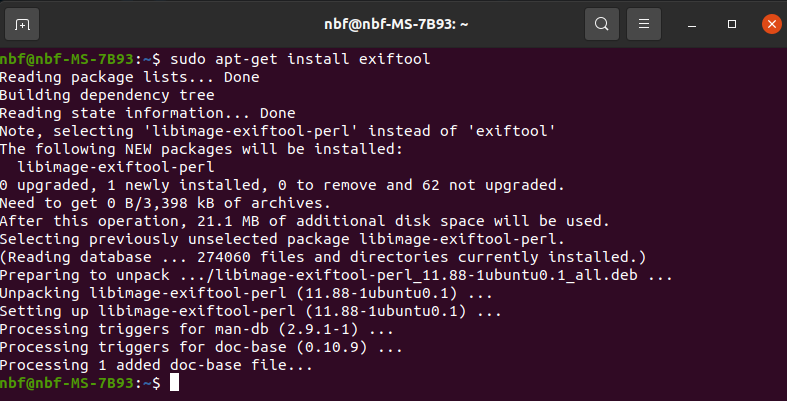
Task: Minimize the terminal window
Action: [692, 24]
